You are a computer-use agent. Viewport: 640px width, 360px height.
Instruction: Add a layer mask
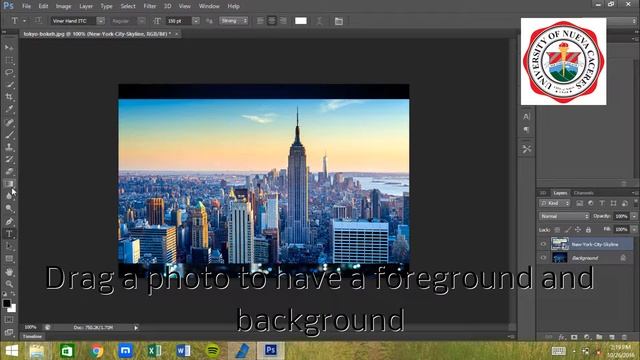(x=574, y=337)
